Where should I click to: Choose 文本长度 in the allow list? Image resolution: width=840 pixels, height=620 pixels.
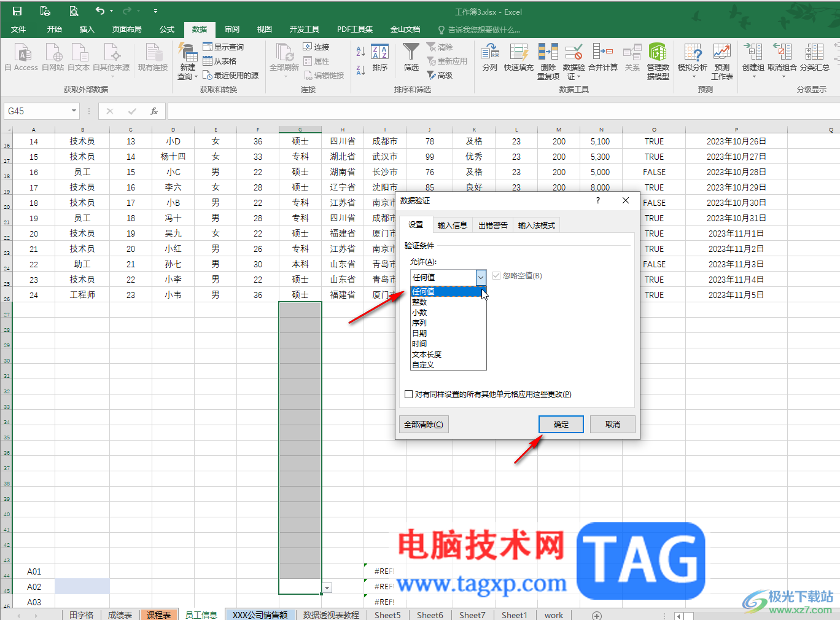tap(448, 355)
